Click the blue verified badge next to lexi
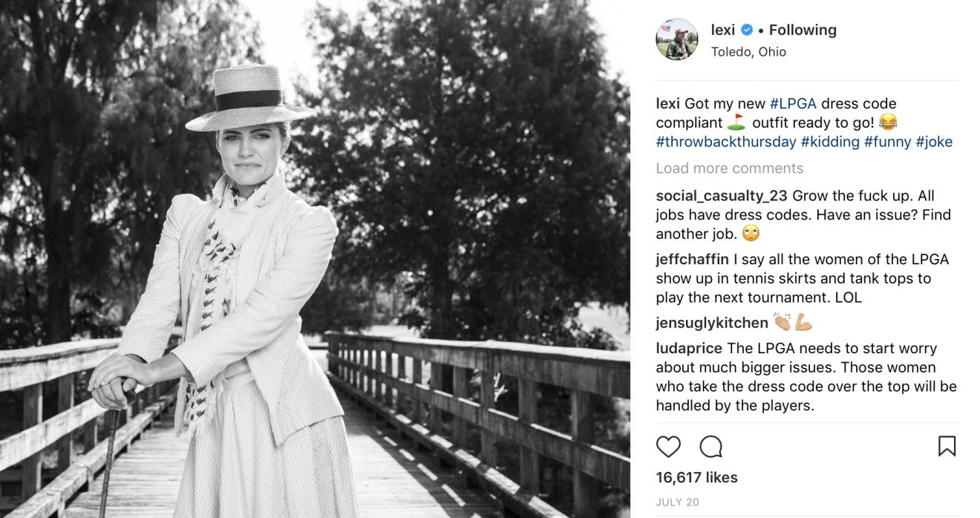The image size is (980, 518). point(747,30)
